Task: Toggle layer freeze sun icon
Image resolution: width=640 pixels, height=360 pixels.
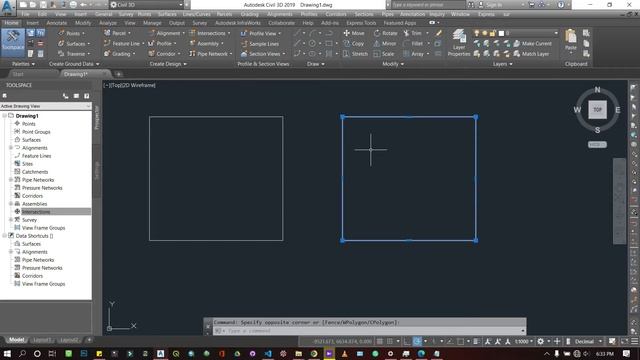Action: [x=484, y=33]
